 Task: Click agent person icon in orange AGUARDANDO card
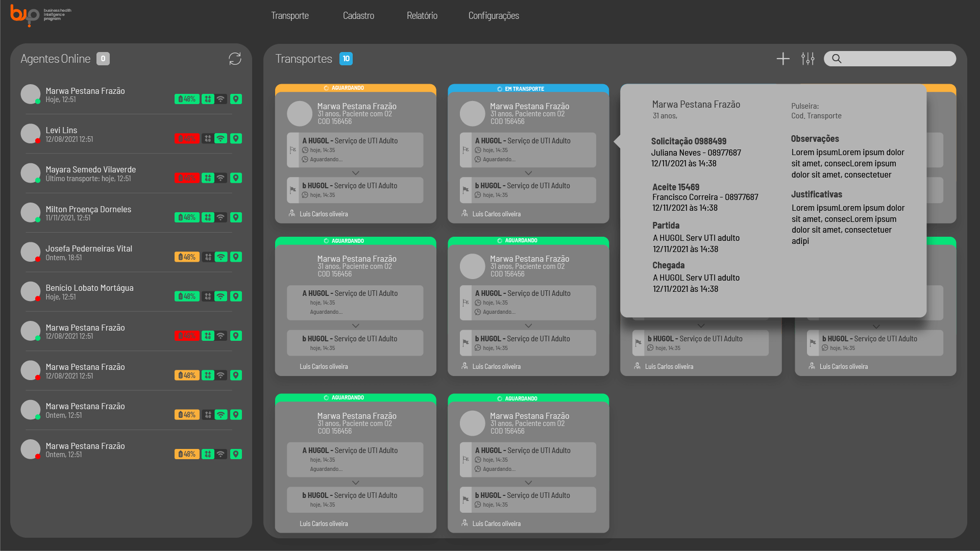click(292, 213)
